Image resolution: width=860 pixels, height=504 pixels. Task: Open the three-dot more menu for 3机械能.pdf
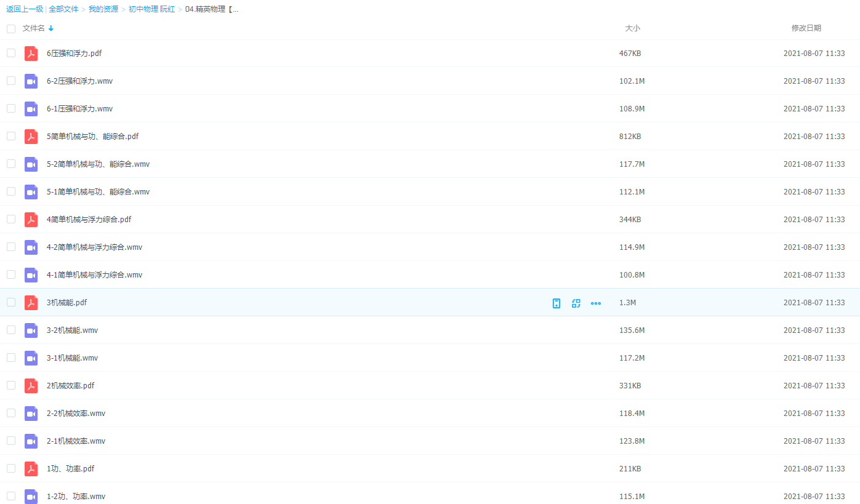[596, 303]
